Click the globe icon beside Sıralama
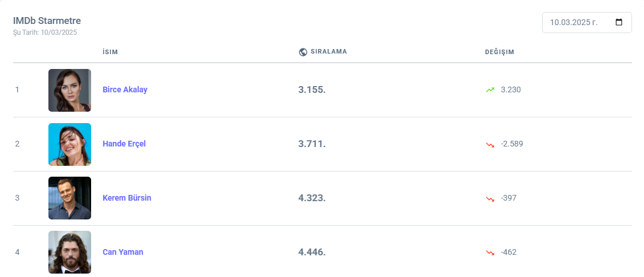This screenshot has width=644, height=277. [303, 52]
